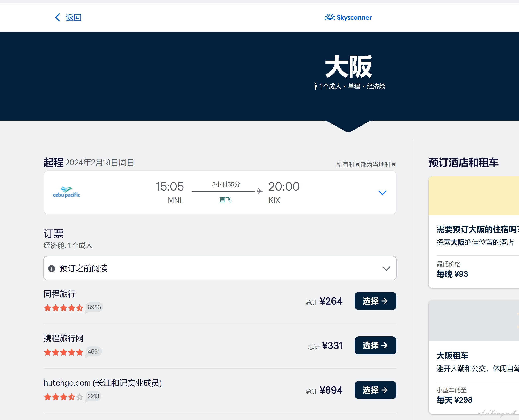
Task: Click the 15:05 departure time
Action: 170,187
